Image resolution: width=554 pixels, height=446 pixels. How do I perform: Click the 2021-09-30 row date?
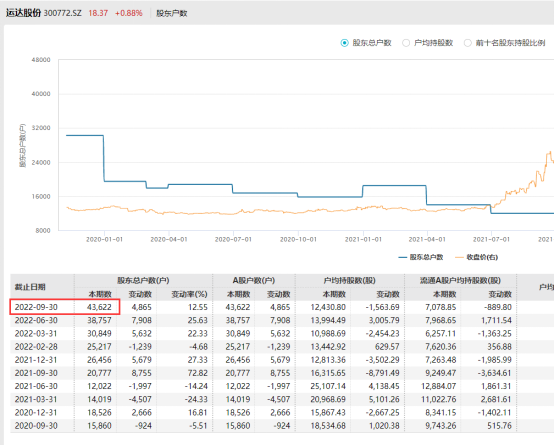pyautogui.click(x=36, y=373)
